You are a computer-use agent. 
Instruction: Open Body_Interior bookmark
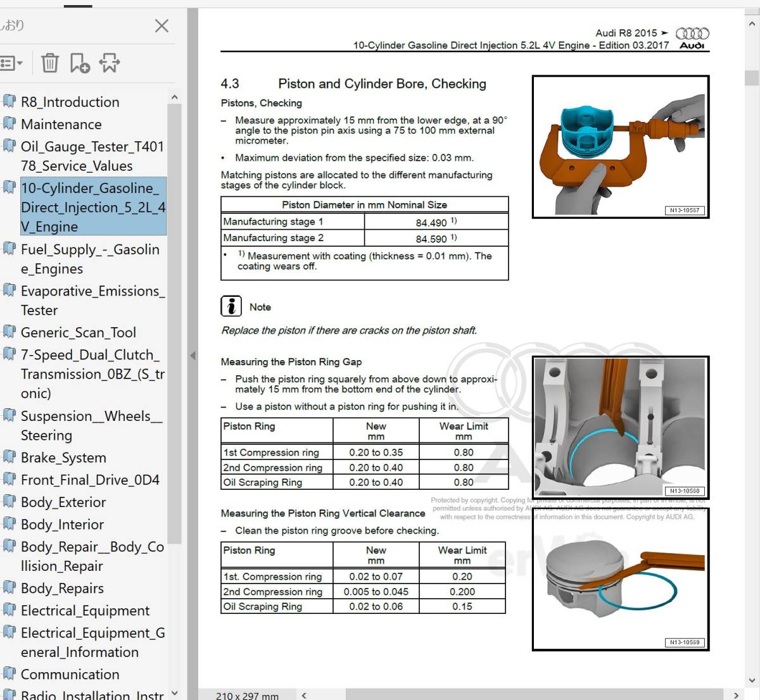point(62,524)
